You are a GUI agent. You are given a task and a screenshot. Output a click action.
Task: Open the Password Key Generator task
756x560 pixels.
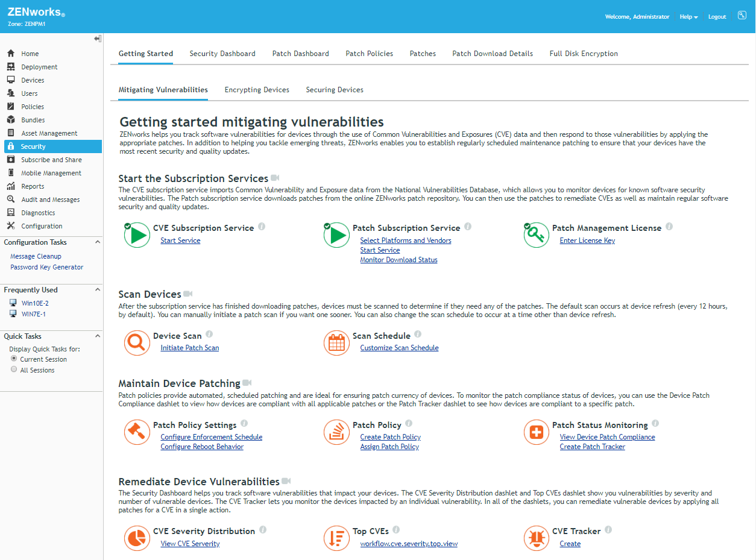tap(47, 267)
